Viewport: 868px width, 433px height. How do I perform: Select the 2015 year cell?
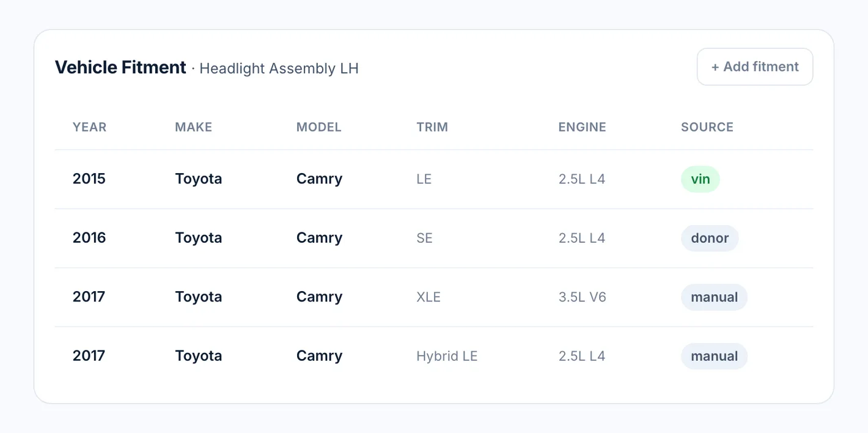89,179
